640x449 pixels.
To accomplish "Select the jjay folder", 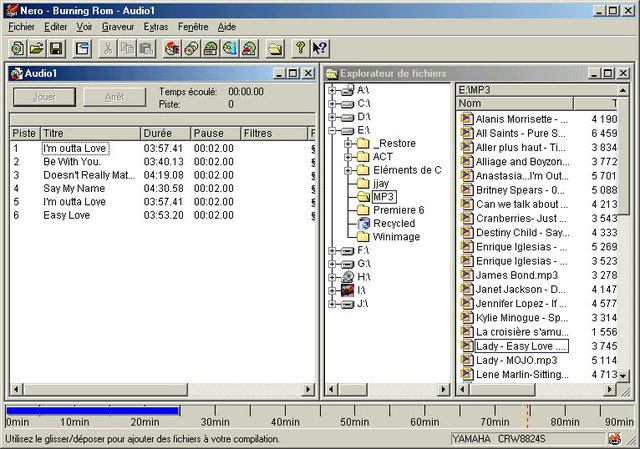I will pyautogui.click(x=381, y=183).
